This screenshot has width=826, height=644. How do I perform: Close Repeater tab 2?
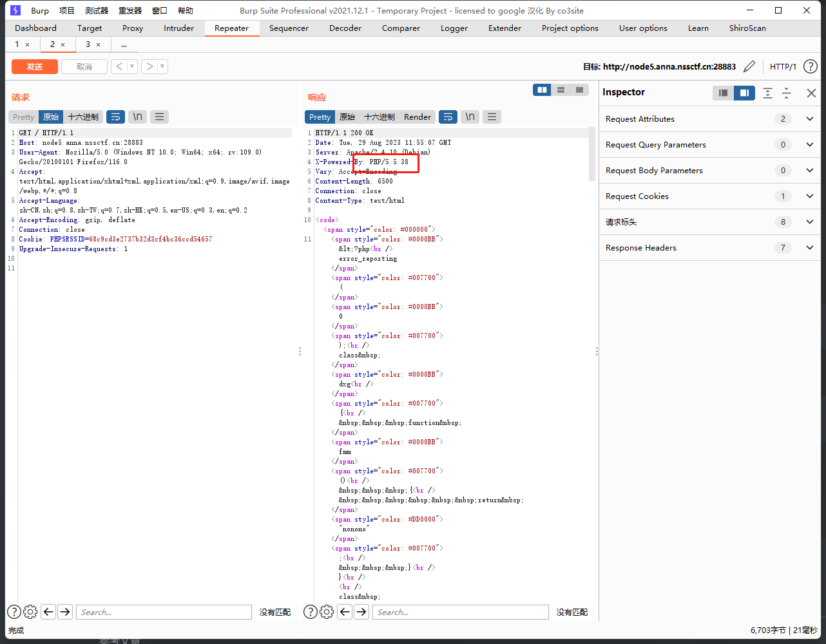62,44
